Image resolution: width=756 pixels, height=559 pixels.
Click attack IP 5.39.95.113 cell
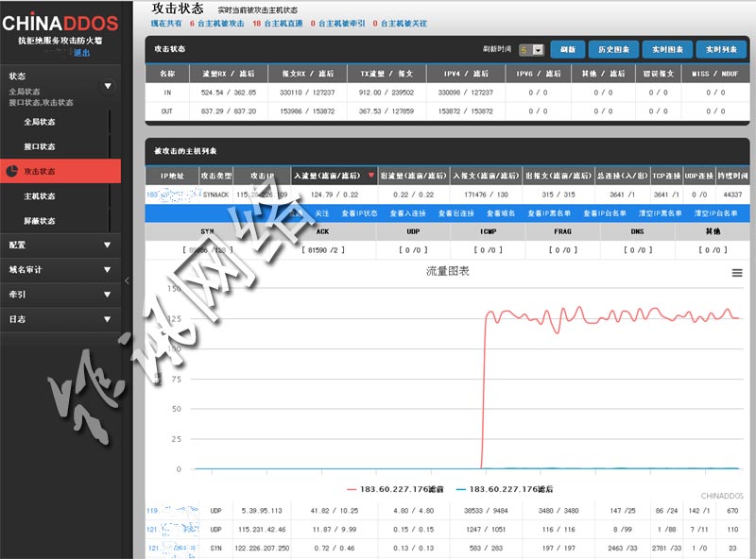(x=262, y=510)
